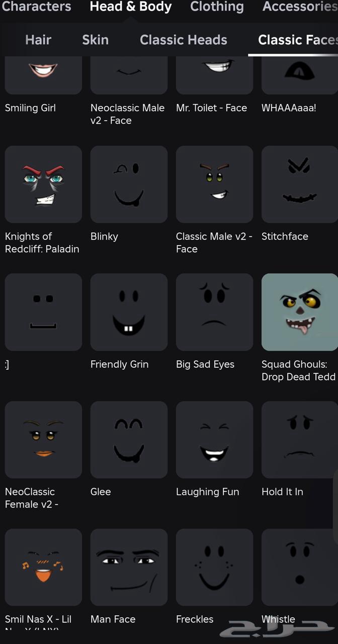Image resolution: width=338 pixels, height=644 pixels.
Task: Equip the Big Sad Eyes face
Action: (x=214, y=312)
